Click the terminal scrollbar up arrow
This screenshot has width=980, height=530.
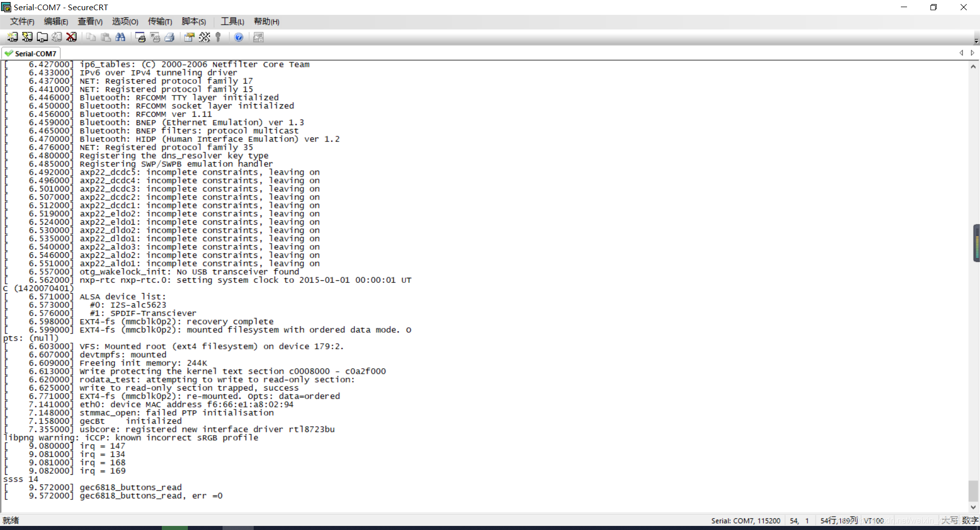tap(973, 66)
